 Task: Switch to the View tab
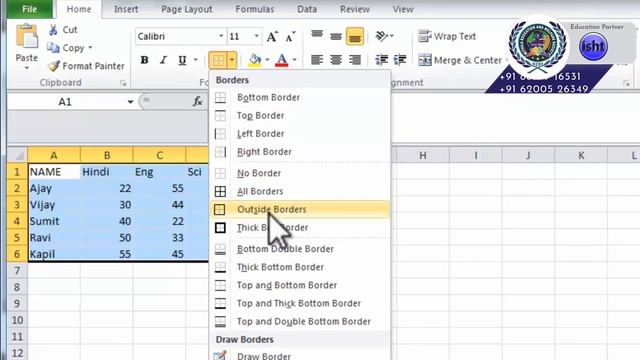tap(403, 9)
